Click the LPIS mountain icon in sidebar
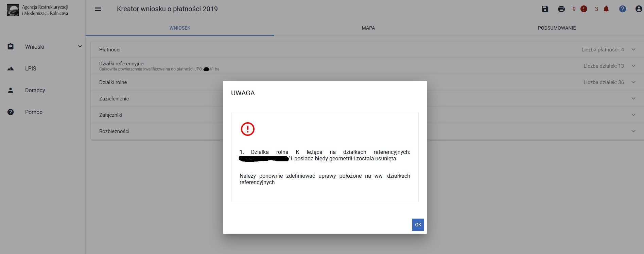The width and height of the screenshot is (644, 254). coord(11,68)
